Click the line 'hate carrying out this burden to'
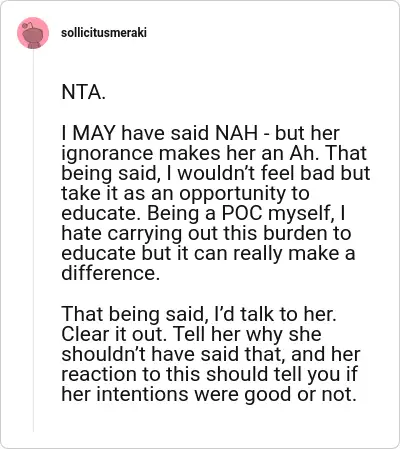Image resolution: width=400 pixels, height=449 pixels. [x=206, y=233]
